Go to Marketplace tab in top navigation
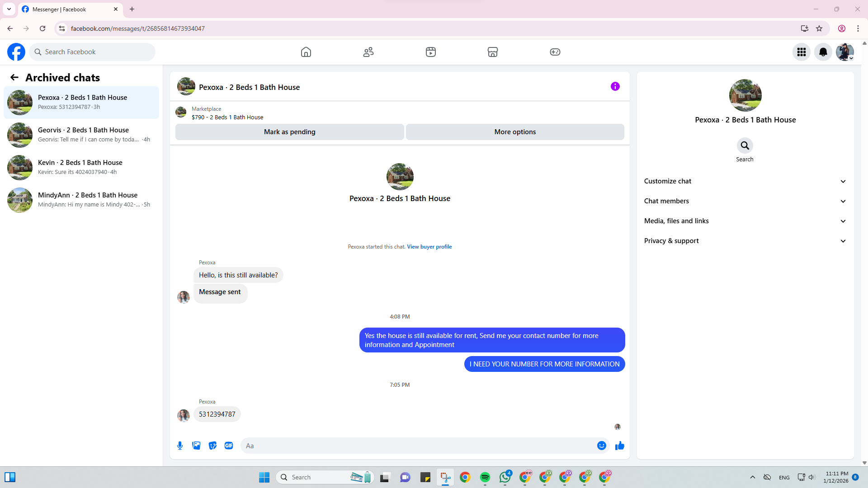The height and width of the screenshot is (488, 868). 492,52
